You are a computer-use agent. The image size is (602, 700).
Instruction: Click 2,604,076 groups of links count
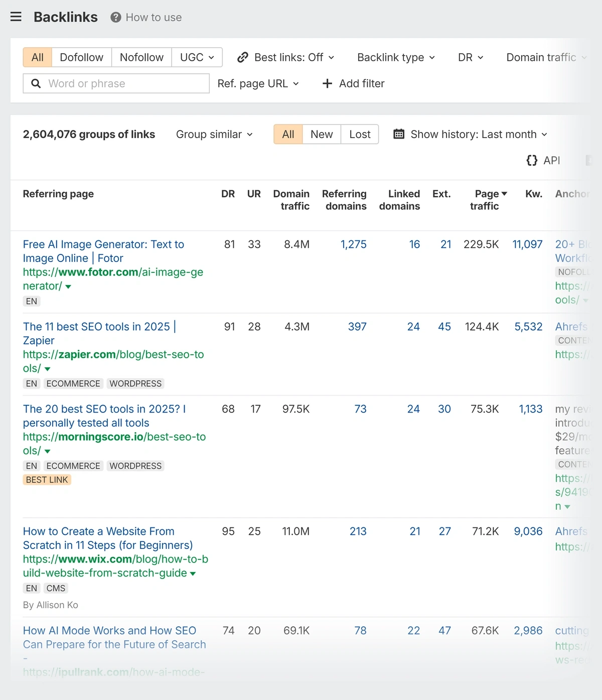pyautogui.click(x=89, y=134)
